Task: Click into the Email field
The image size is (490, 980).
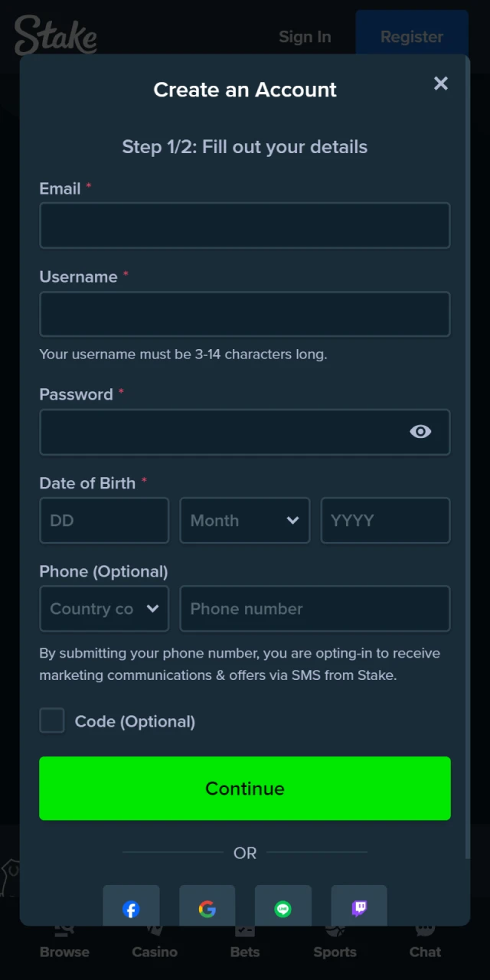Action: click(244, 225)
